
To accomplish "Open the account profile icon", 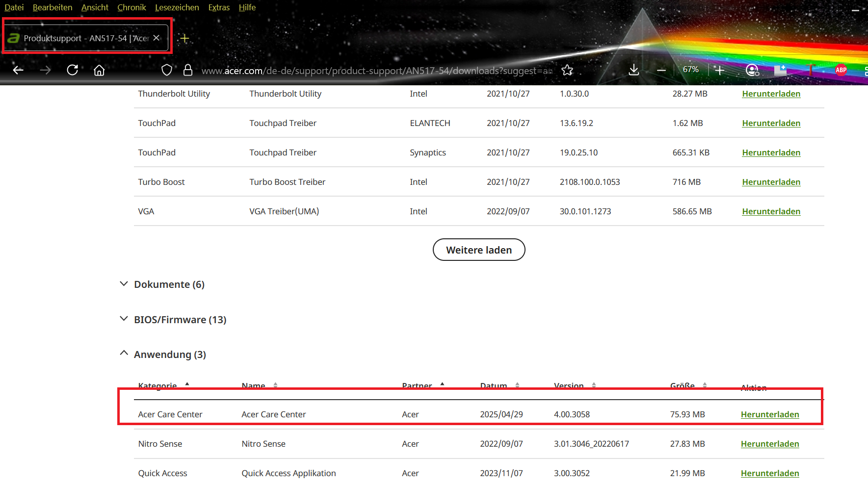I will point(752,70).
